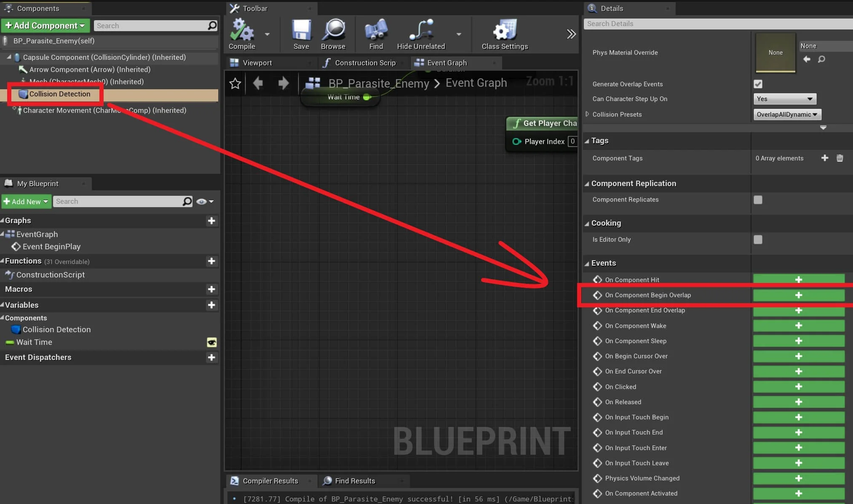This screenshot has width=853, height=504.
Task: Click the bookmark star in graph header
Action: pos(235,83)
